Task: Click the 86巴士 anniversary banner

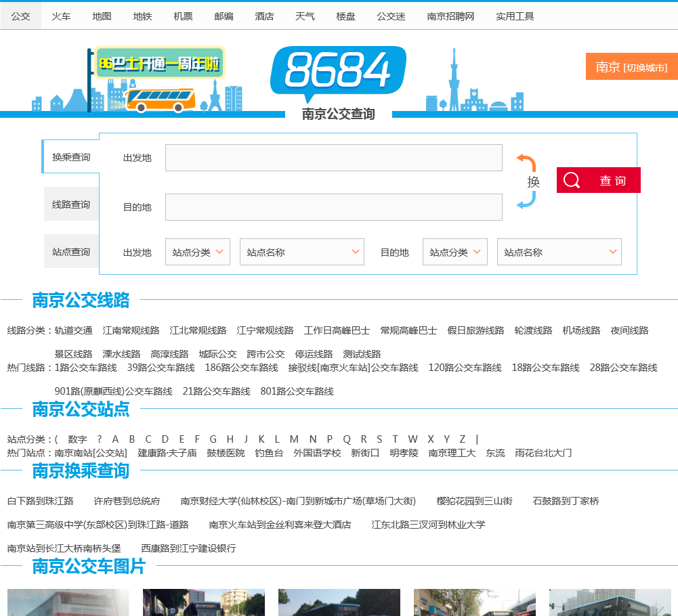Action: coord(159,63)
